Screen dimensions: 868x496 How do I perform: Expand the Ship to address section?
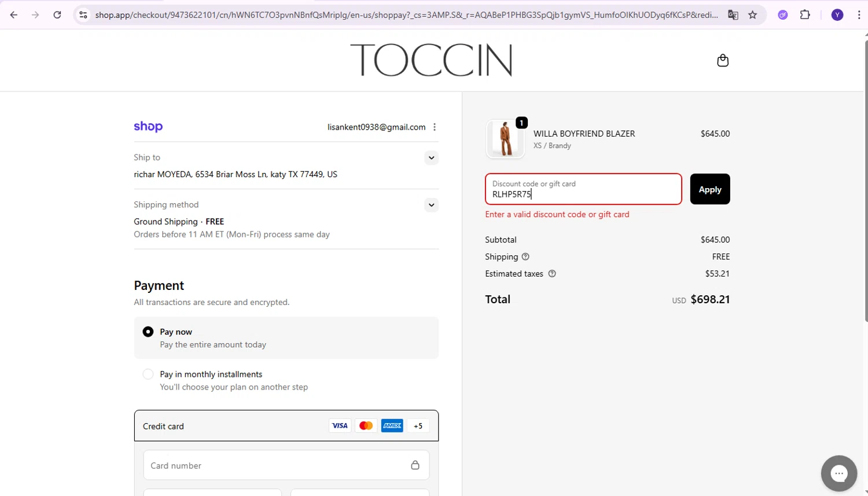coord(431,157)
